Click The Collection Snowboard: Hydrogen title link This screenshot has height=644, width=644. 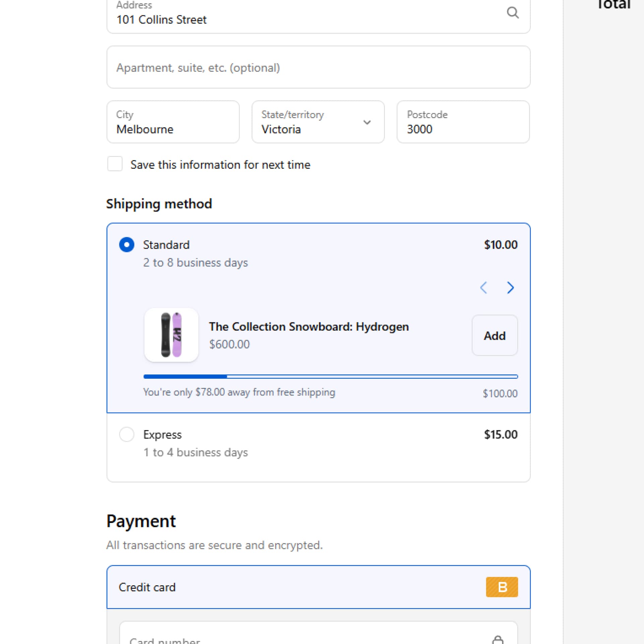[x=309, y=326]
